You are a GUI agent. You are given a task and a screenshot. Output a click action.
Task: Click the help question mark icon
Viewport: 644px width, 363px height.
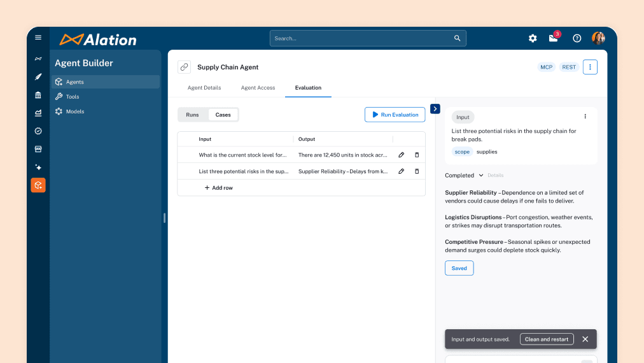[x=577, y=38]
